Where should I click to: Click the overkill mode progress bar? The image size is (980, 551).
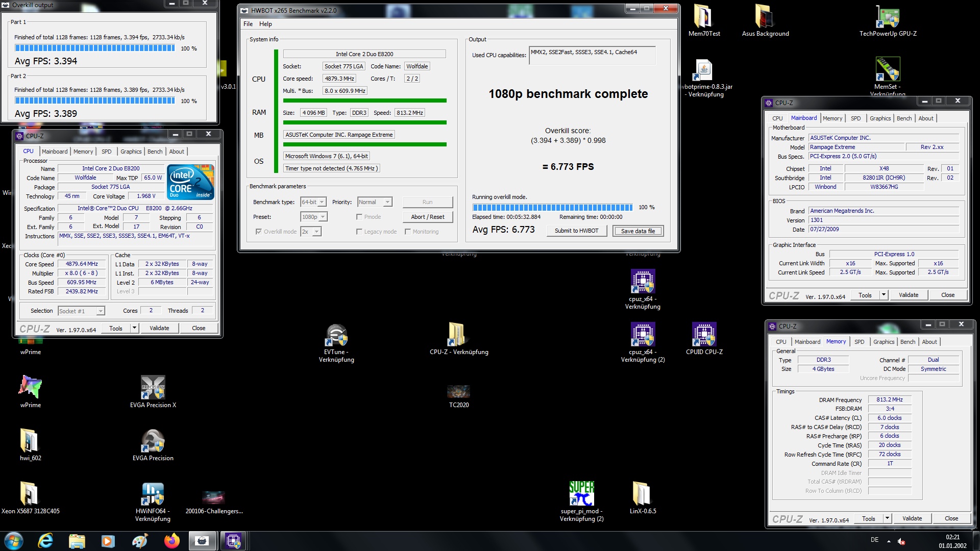(552, 207)
